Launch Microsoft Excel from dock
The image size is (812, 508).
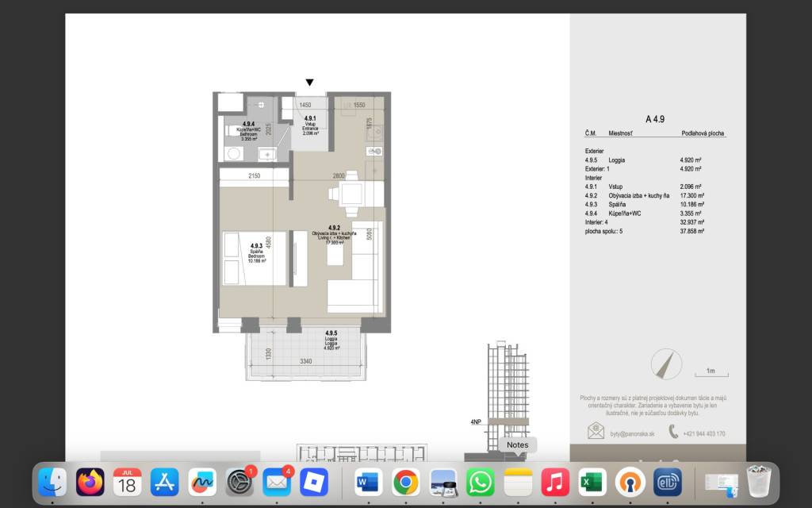pyautogui.click(x=592, y=482)
